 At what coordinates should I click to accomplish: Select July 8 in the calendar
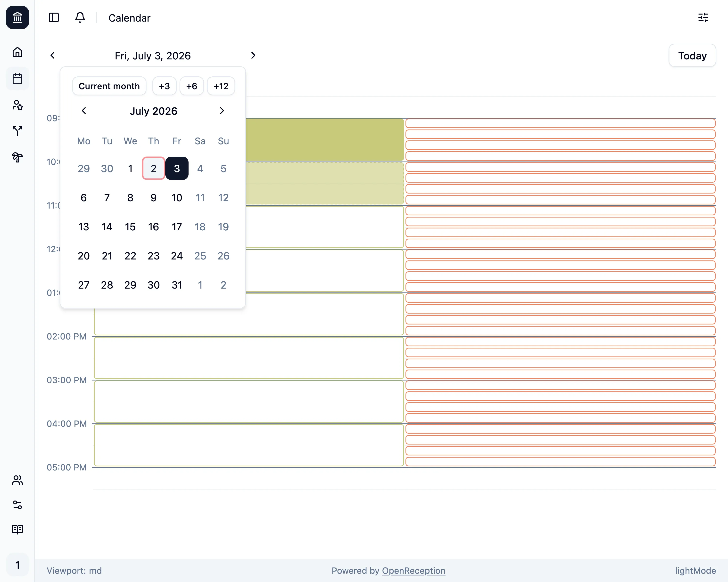tap(130, 198)
